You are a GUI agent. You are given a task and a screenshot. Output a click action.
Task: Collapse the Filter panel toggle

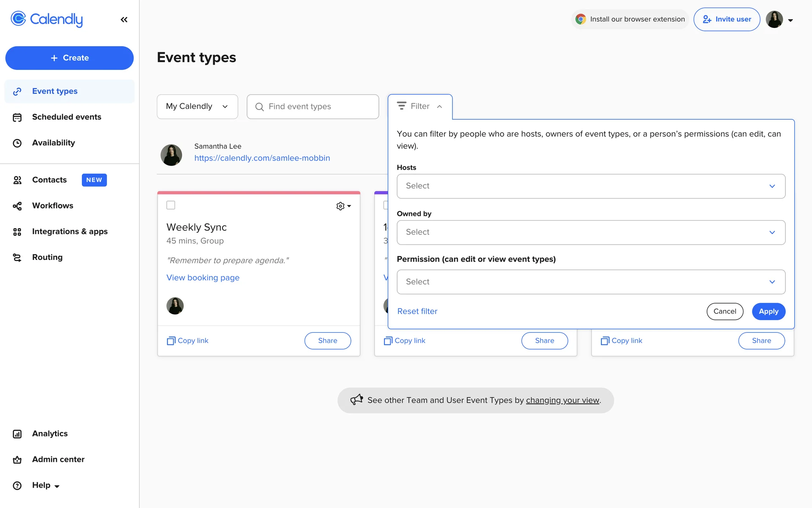420,107
